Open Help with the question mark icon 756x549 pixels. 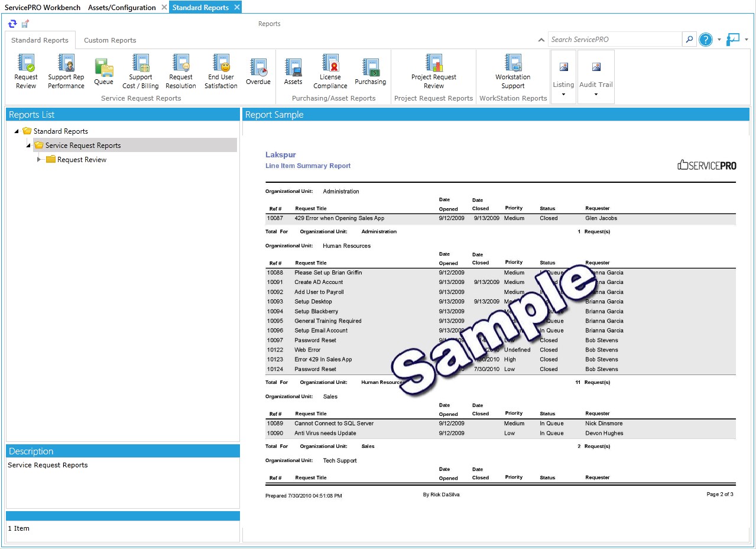[706, 40]
